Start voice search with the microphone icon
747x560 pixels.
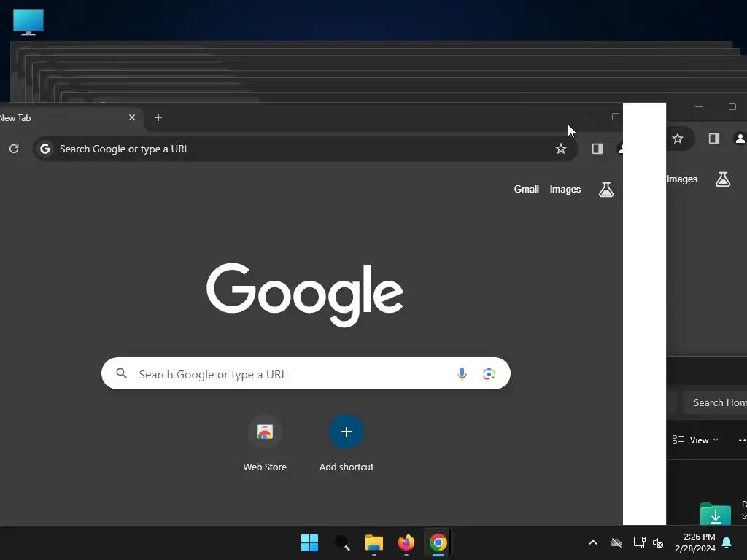click(462, 374)
